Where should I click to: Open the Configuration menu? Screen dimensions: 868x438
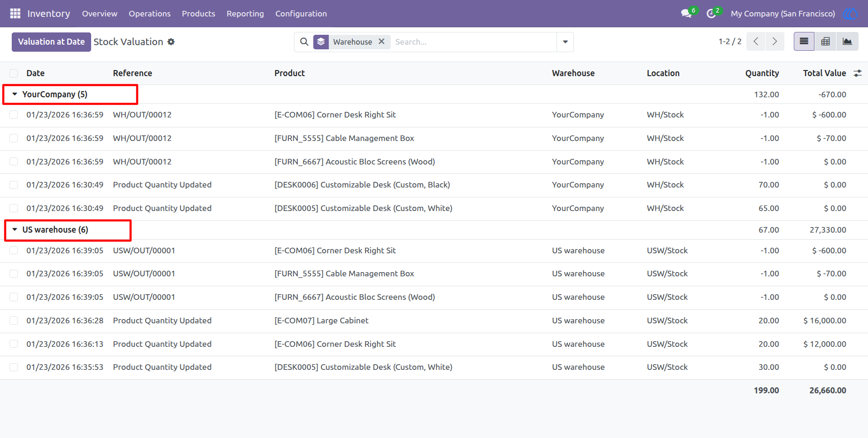[301, 14]
